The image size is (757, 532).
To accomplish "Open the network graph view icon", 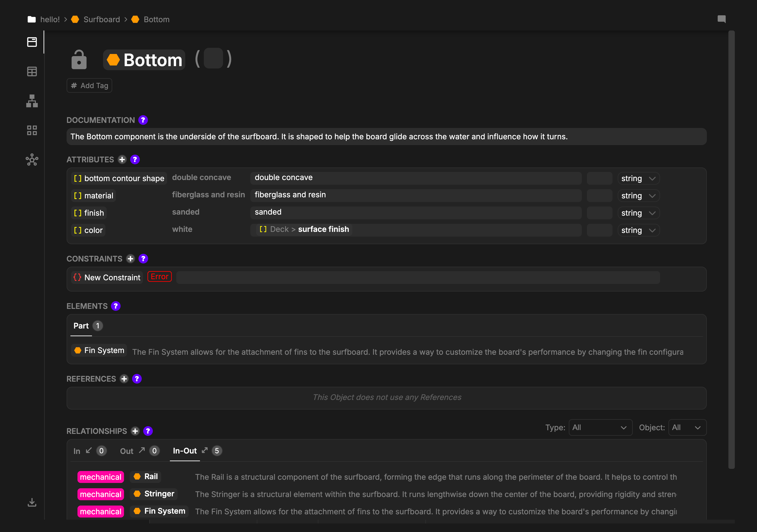I will point(32,160).
